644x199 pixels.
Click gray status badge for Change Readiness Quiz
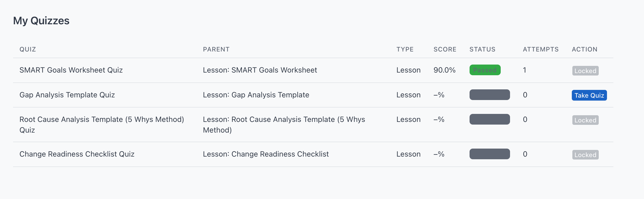point(490,154)
